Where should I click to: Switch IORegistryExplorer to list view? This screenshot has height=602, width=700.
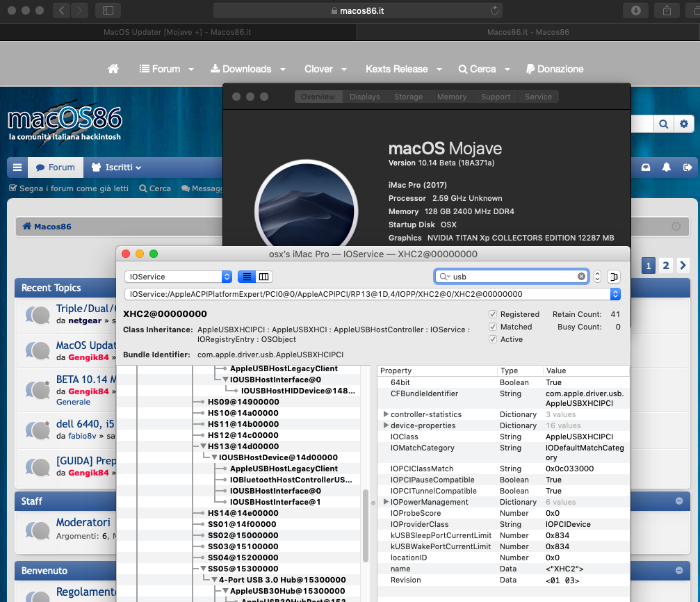247,277
